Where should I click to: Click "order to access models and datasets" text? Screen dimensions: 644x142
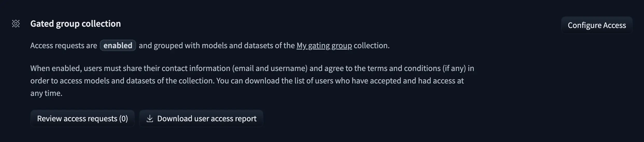pos(93,81)
